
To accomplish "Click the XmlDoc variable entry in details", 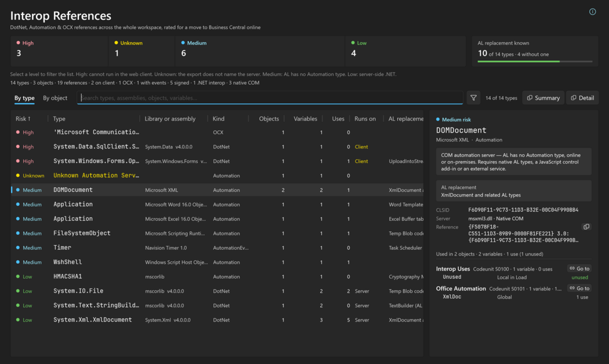I will [452, 297].
